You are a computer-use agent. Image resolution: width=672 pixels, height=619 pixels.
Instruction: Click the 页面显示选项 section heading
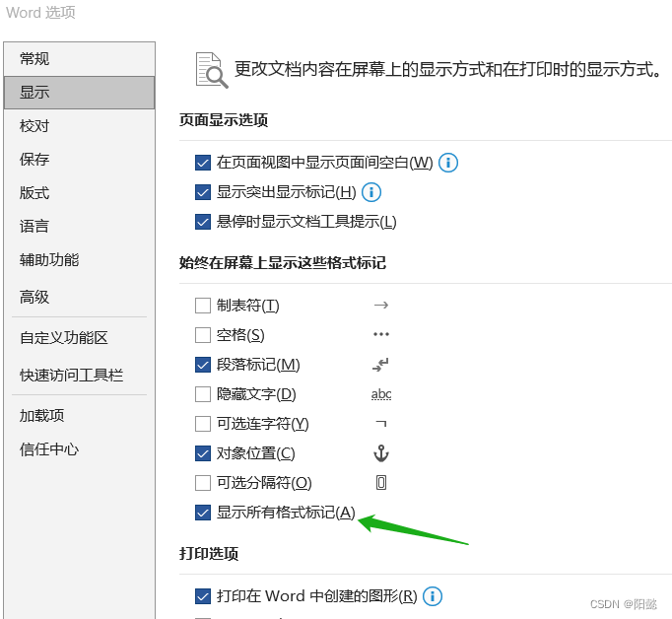(224, 120)
